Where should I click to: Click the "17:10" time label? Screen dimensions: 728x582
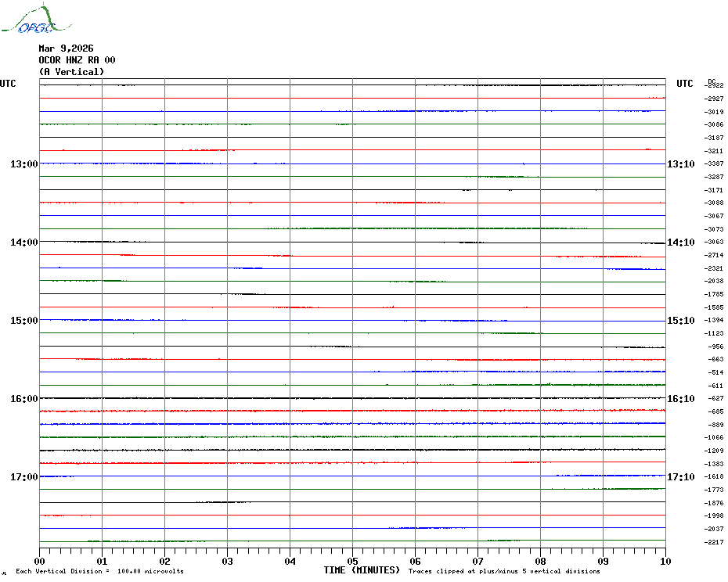(681, 477)
